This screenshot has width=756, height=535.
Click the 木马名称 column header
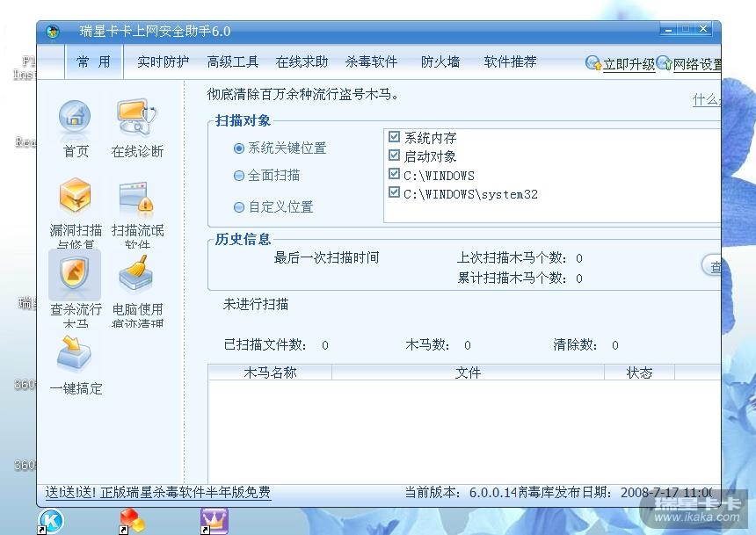(x=270, y=372)
